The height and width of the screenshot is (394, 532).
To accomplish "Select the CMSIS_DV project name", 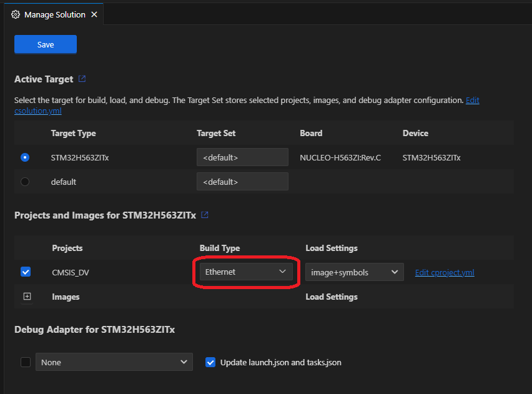I will point(71,272).
